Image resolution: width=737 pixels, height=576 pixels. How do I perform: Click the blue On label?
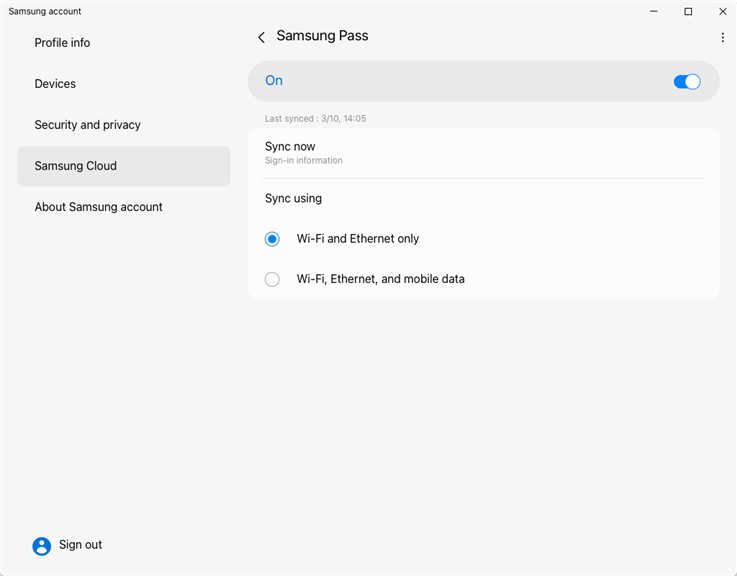(274, 81)
